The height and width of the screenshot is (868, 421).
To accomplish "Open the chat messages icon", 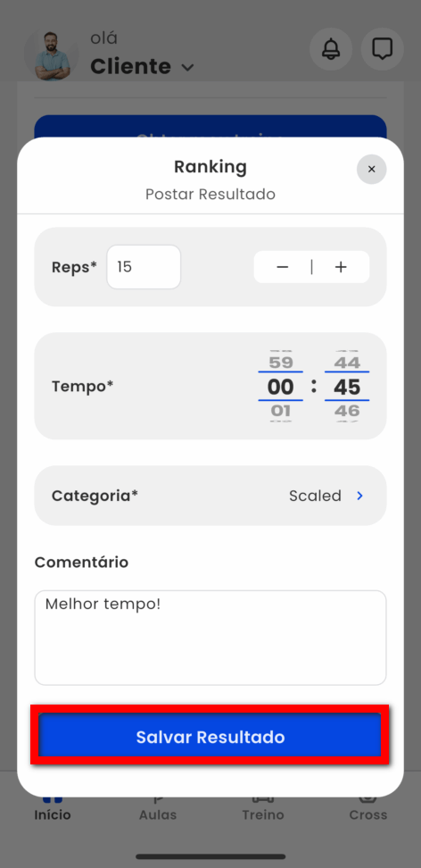I will [383, 49].
